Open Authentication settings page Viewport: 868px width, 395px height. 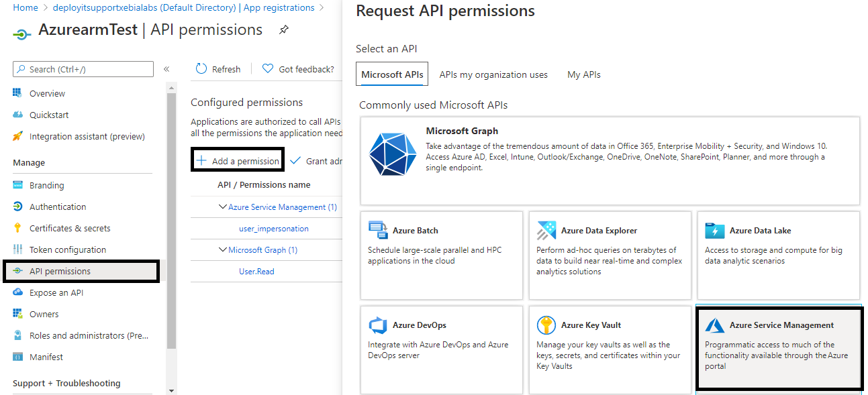58,207
